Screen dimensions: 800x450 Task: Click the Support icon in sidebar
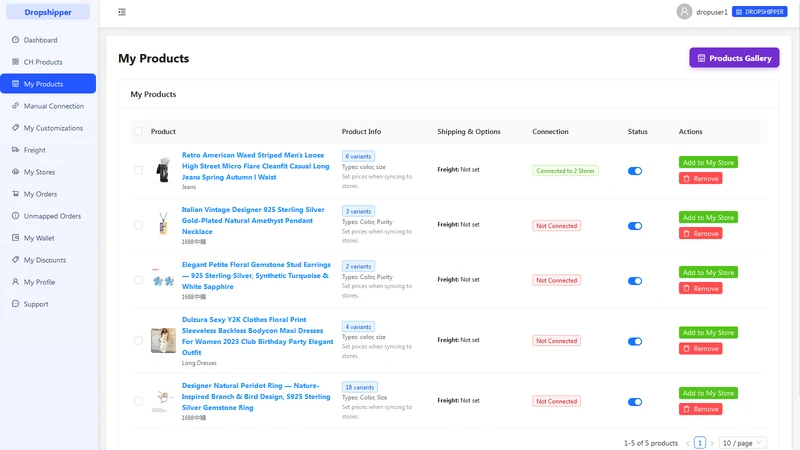tap(15, 304)
